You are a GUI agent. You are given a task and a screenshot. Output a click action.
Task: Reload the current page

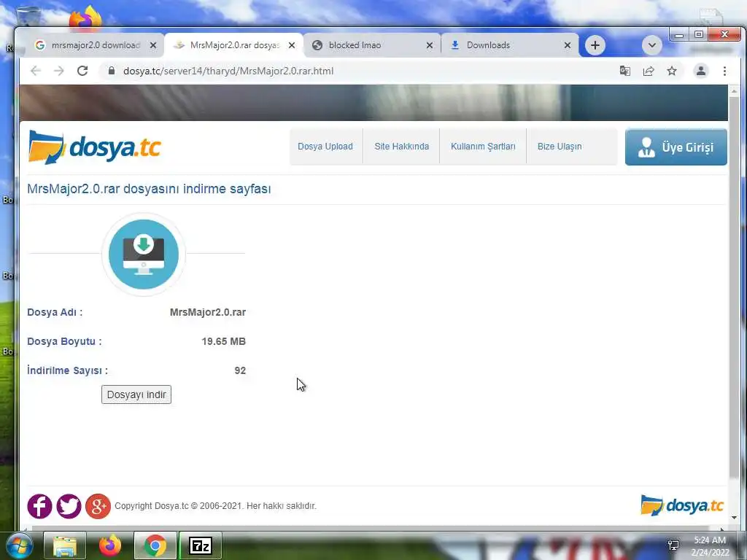click(x=82, y=71)
